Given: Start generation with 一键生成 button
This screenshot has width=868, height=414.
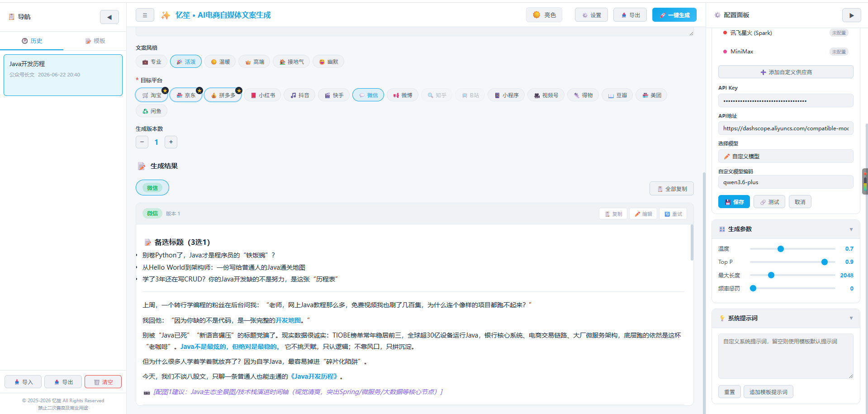Looking at the screenshot, I should coord(674,15).
